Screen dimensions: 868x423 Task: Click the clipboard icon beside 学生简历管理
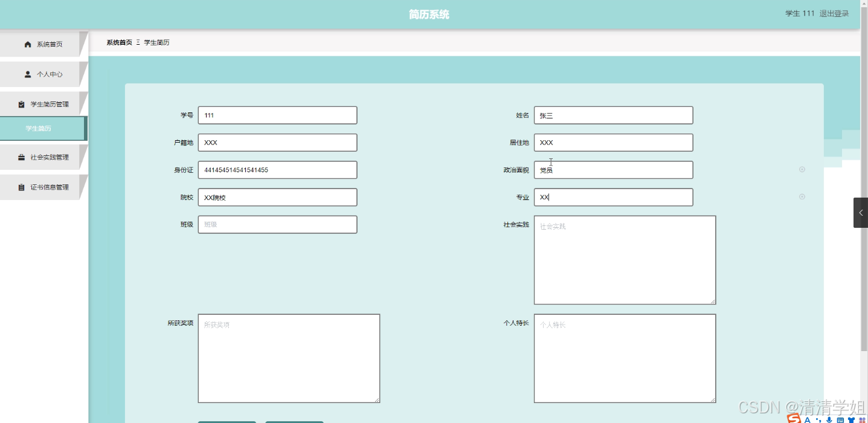[22, 103]
